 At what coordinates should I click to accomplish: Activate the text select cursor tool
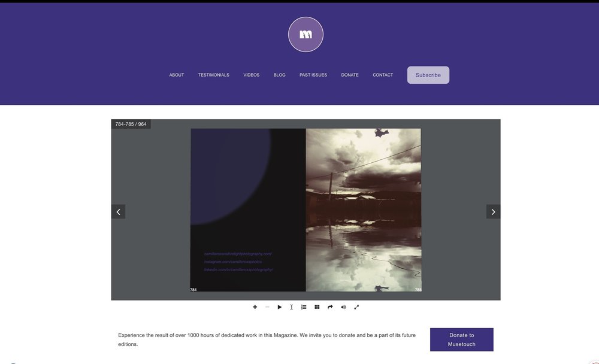point(292,307)
